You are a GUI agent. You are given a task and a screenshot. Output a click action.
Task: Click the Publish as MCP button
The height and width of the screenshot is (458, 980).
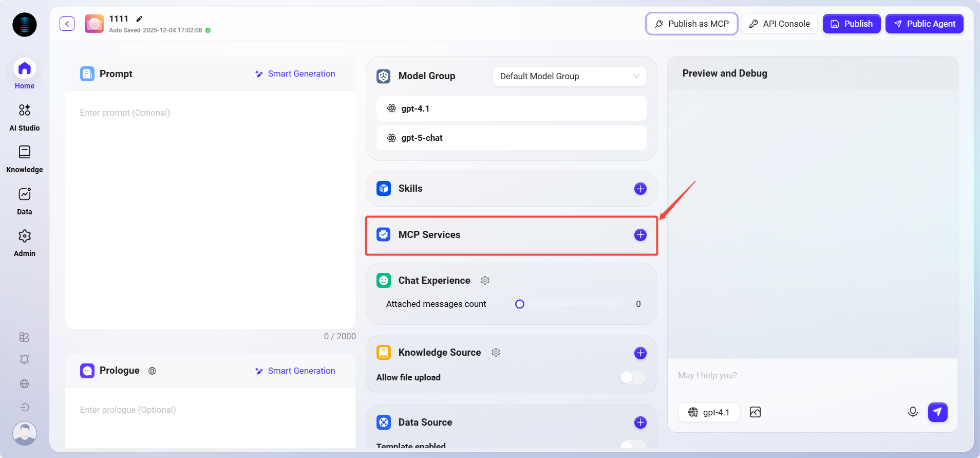click(x=691, y=24)
